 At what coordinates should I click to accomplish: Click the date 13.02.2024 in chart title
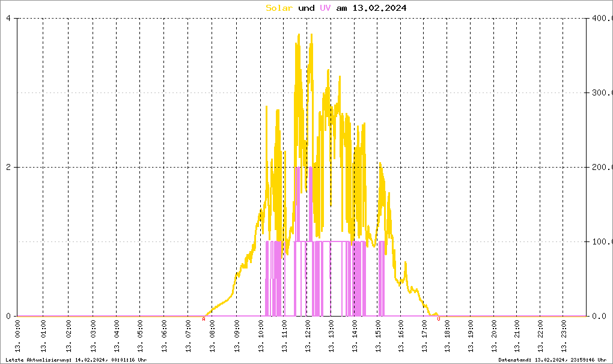click(x=379, y=8)
